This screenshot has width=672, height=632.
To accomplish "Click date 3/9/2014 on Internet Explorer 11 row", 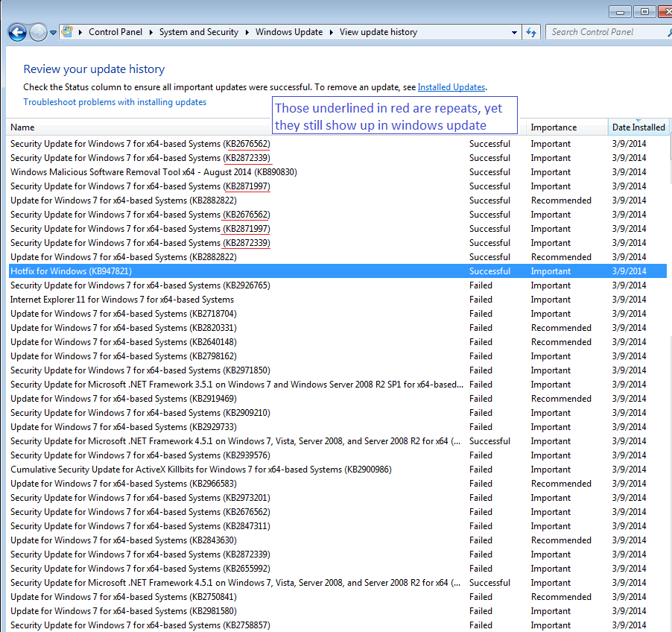I will (x=629, y=300).
